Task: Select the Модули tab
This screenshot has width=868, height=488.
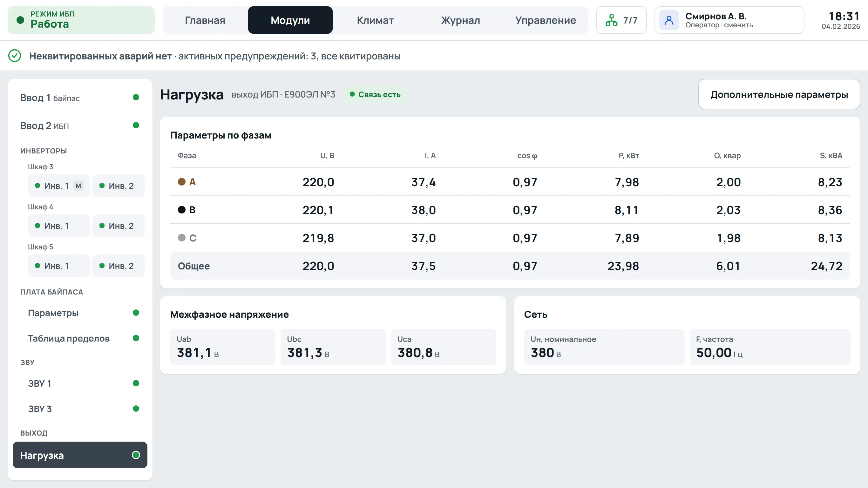Action: pos(290,20)
